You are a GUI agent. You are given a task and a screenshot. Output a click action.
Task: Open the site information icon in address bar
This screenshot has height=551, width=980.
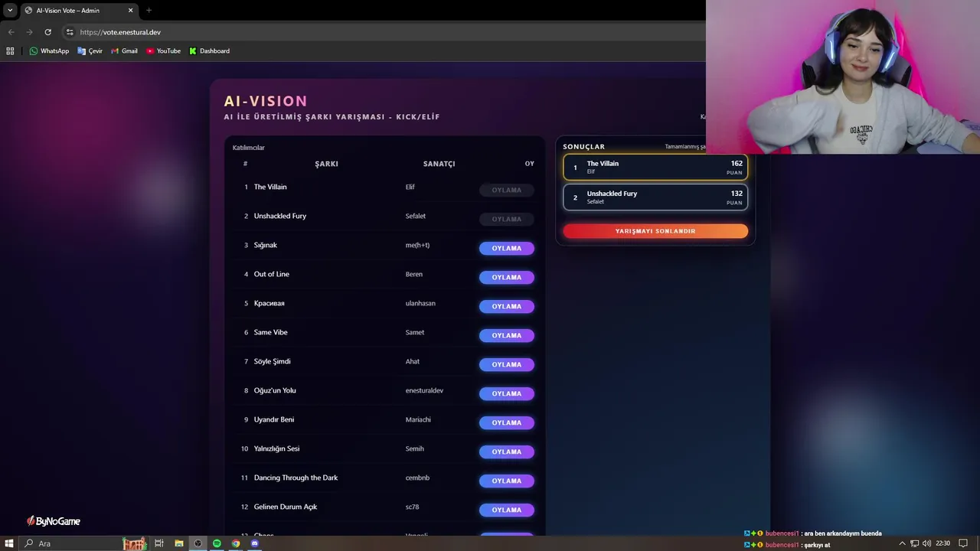(70, 32)
